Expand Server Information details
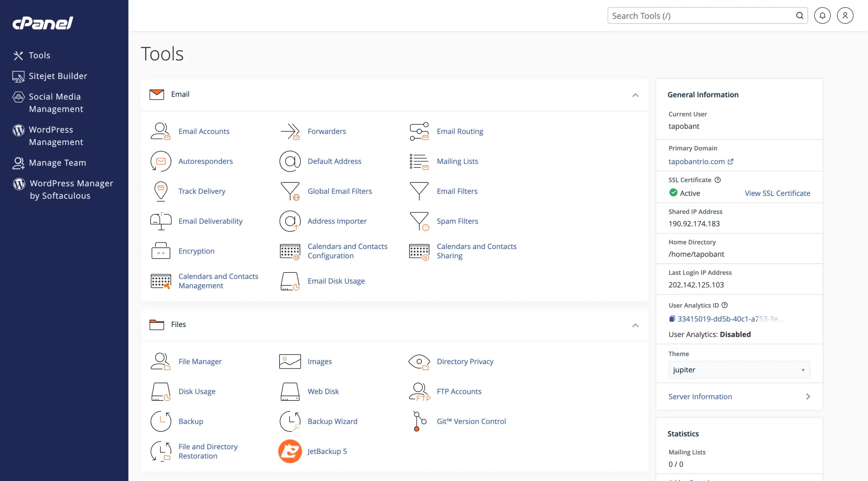Image resolution: width=868 pixels, height=481 pixels. (x=700, y=396)
